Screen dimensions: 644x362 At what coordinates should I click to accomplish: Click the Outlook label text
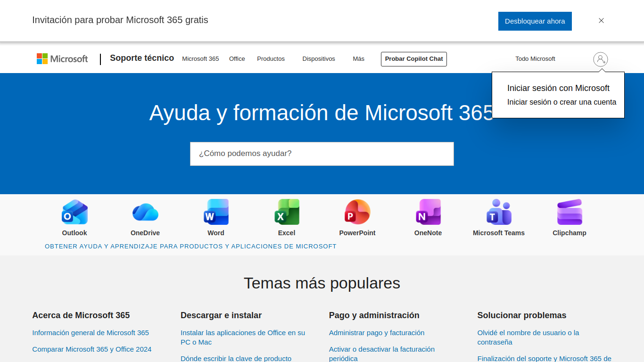pos(74,233)
